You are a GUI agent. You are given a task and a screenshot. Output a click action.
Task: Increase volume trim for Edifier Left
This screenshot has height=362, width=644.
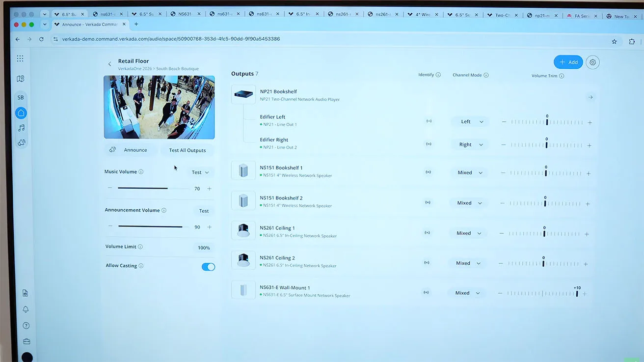click(590, 122)
